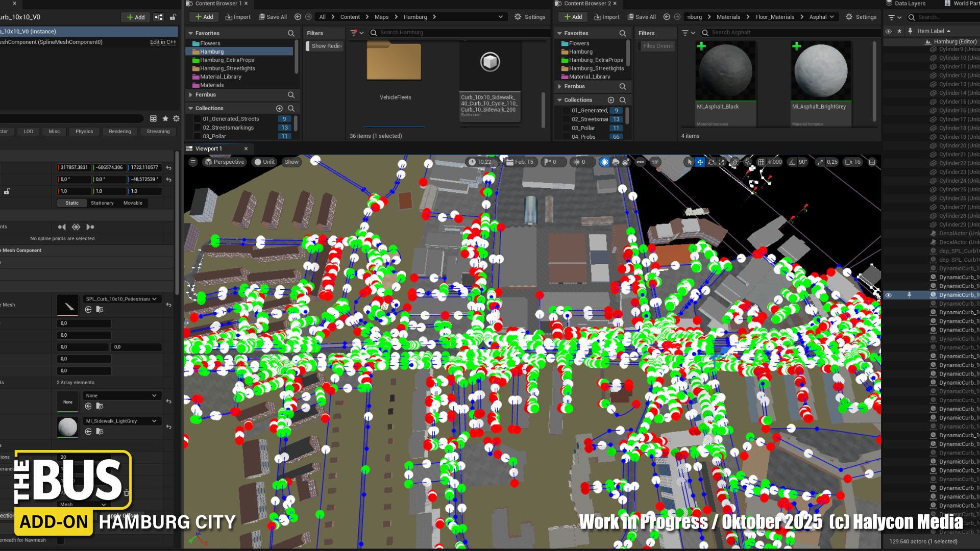The height and width of the screenshot is (551, 980).
Task: Select the translate gizmo tool in viewport
Action: tap(700, 162)
